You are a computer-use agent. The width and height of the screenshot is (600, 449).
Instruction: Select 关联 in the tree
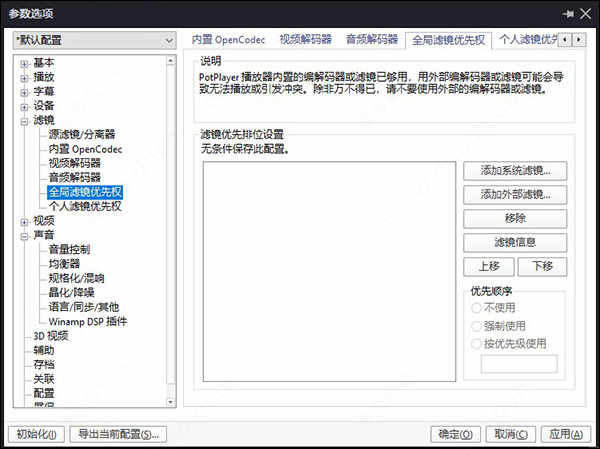pyautogui.click(x=44, y=379)
